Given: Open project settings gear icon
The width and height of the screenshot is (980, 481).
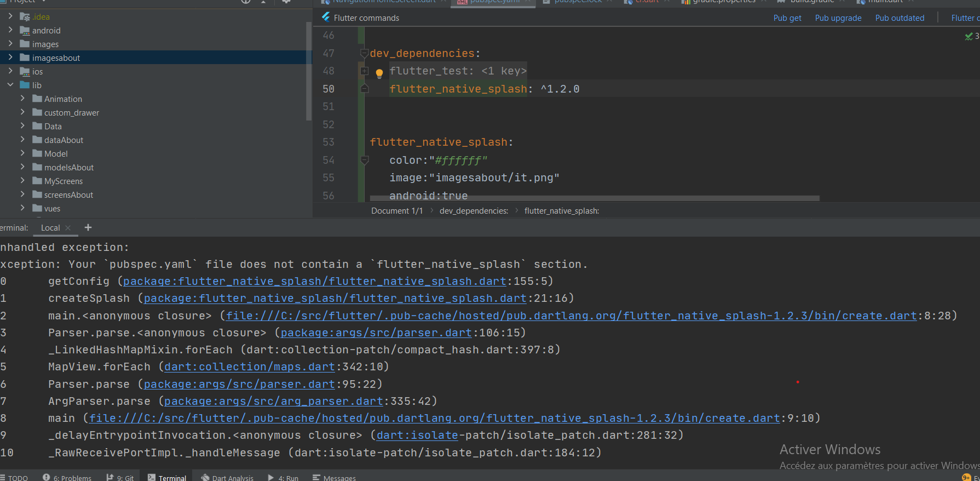Looking at the screenshot, I should pos(286,2).
